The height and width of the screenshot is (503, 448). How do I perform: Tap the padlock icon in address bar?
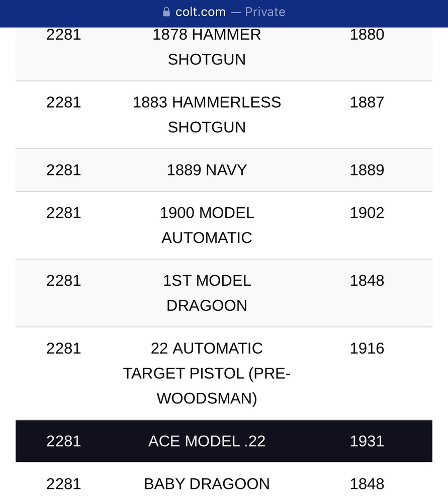(167, 12)
